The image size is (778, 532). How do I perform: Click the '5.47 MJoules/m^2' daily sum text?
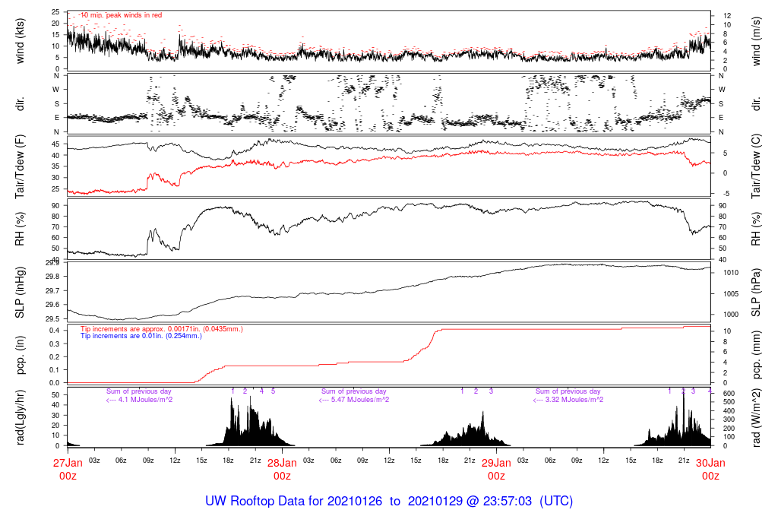click(359, 400)
